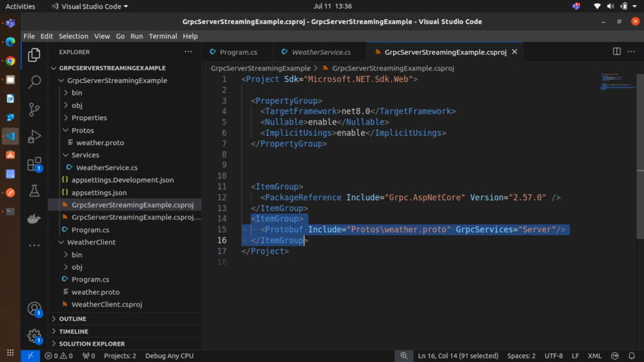Click the XML language mode button
Screen dimensions: 644x362
[x=594, y=356]
